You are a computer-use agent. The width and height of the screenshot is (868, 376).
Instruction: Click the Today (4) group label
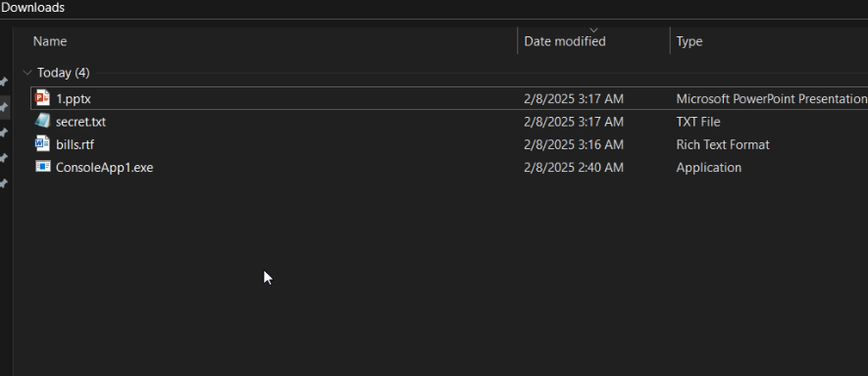coord(63,73)
